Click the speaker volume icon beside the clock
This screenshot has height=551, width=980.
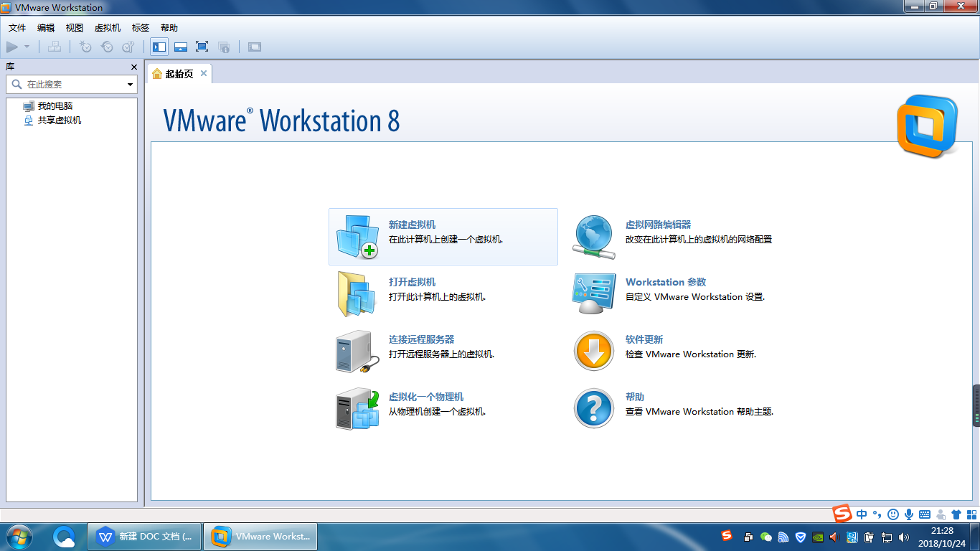pos(904,537)
